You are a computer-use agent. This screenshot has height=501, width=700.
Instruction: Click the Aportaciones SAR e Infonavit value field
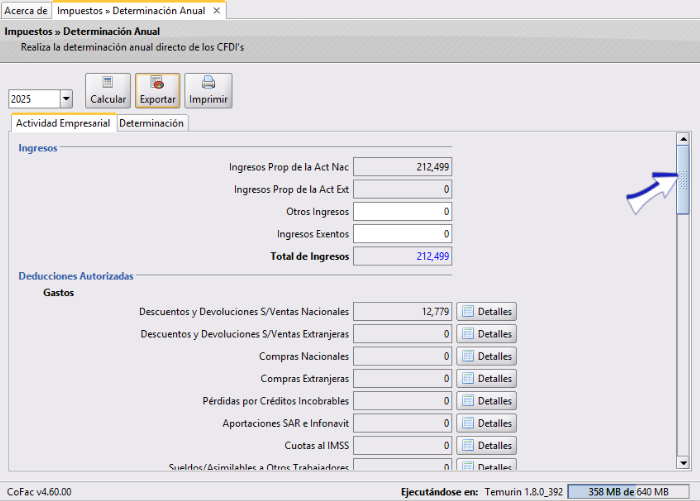pyautogui.click(x=402, y=423)
